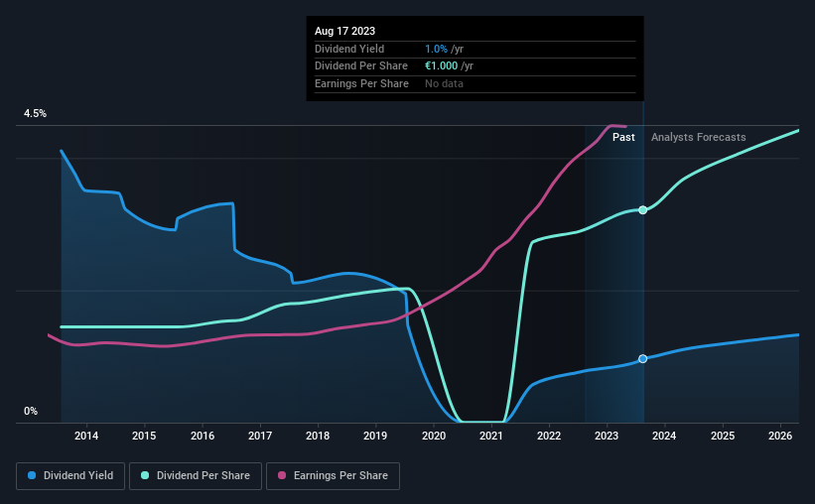Viewport: 815px width, 504px height.
Task: Click the pink Earnings Per Share legend dot
Action: (282, 475)
